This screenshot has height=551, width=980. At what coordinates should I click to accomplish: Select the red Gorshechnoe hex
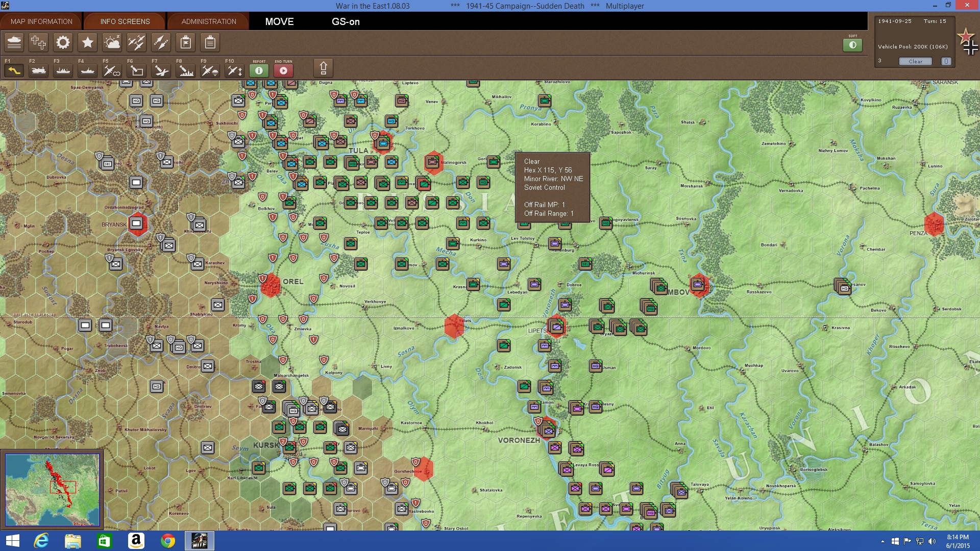tap(424, 469)
